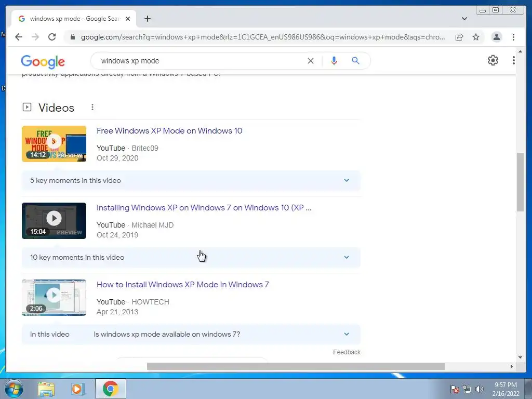Go to Google homepage via logo
The width and height of the screenshot is (532, 399).
tap(43, 61)
